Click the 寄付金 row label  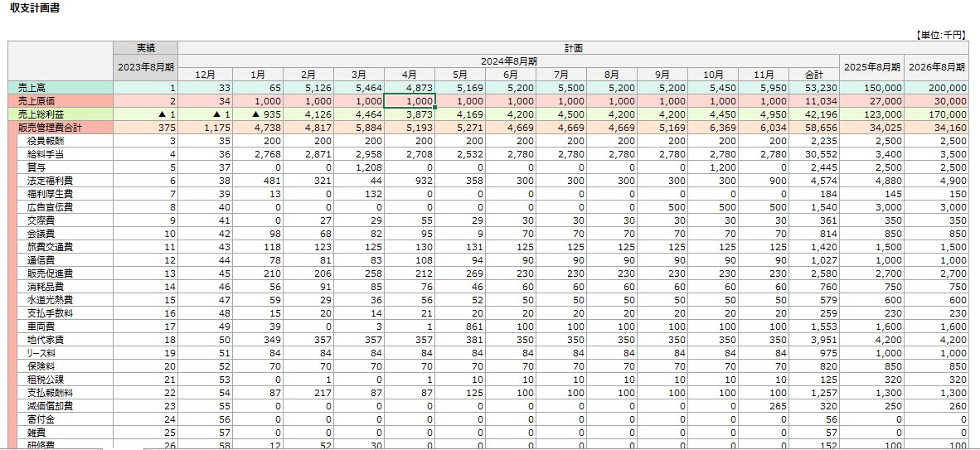tap(65, 419)
